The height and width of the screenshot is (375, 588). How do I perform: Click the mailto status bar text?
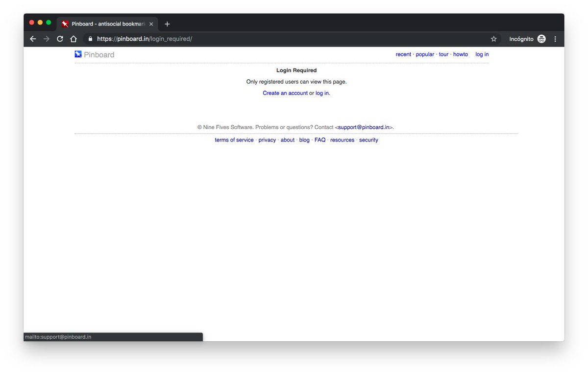[58, 337]
